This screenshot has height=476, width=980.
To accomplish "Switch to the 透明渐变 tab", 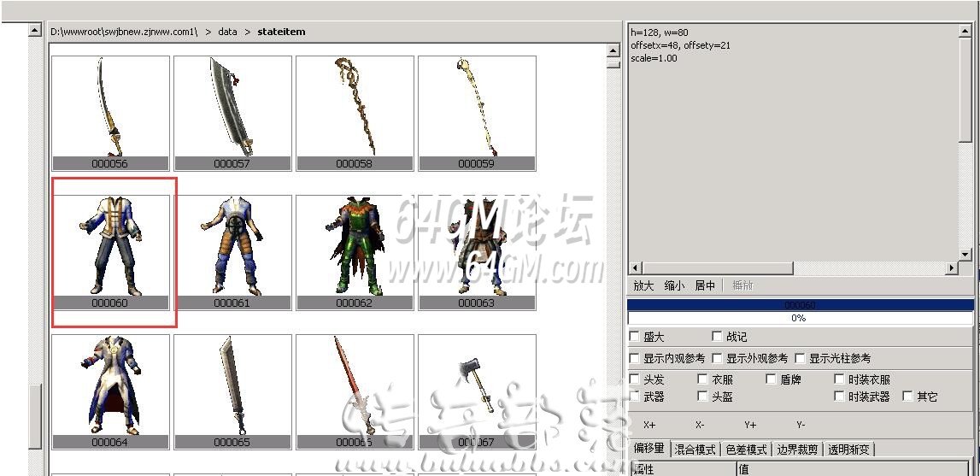I will coord(848,450).
